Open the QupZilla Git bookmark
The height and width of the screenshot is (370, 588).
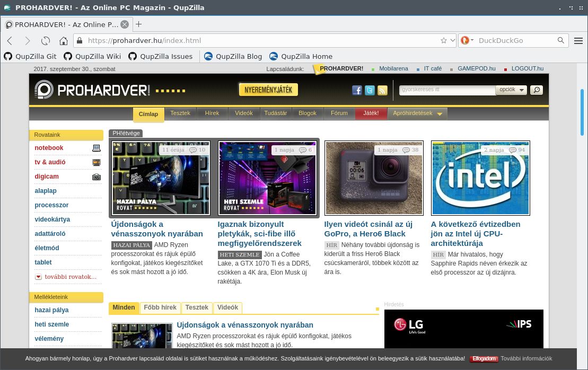[30, 56]
